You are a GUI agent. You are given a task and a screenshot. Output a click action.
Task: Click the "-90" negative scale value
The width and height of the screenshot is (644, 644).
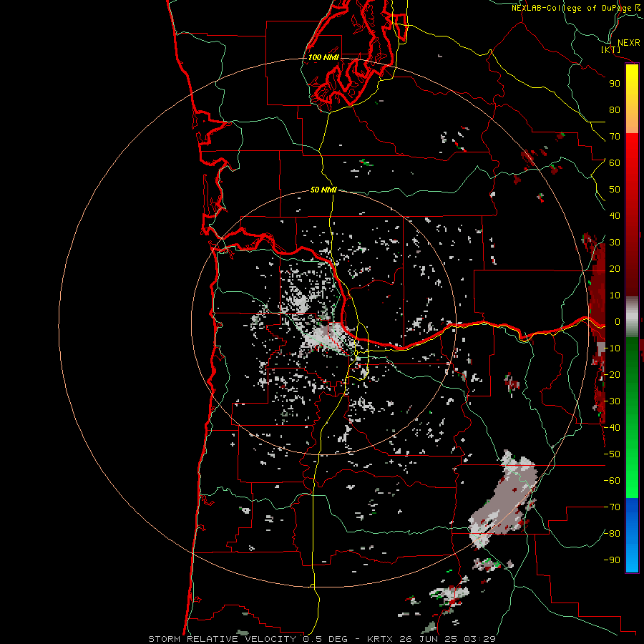coord(612,560)
